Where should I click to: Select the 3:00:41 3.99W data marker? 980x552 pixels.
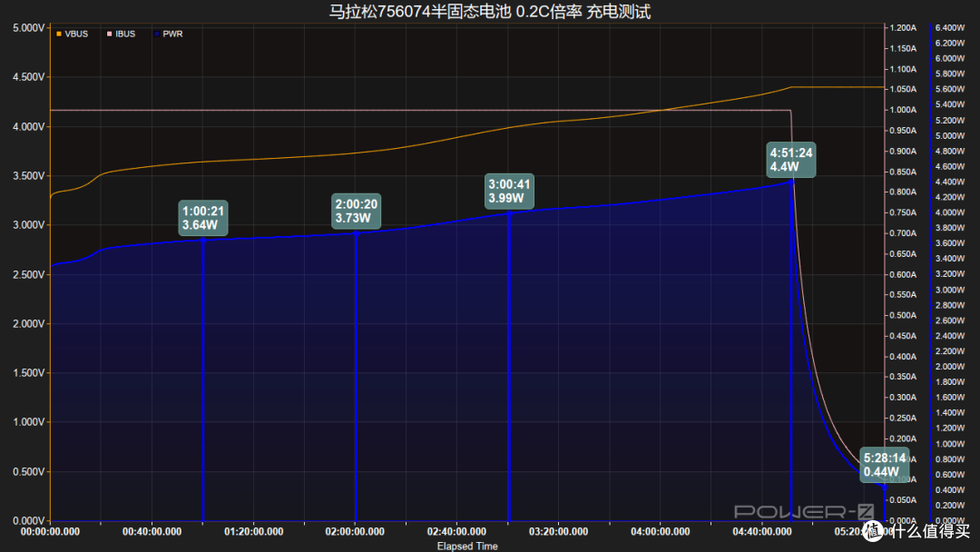(x=509, y=192)
